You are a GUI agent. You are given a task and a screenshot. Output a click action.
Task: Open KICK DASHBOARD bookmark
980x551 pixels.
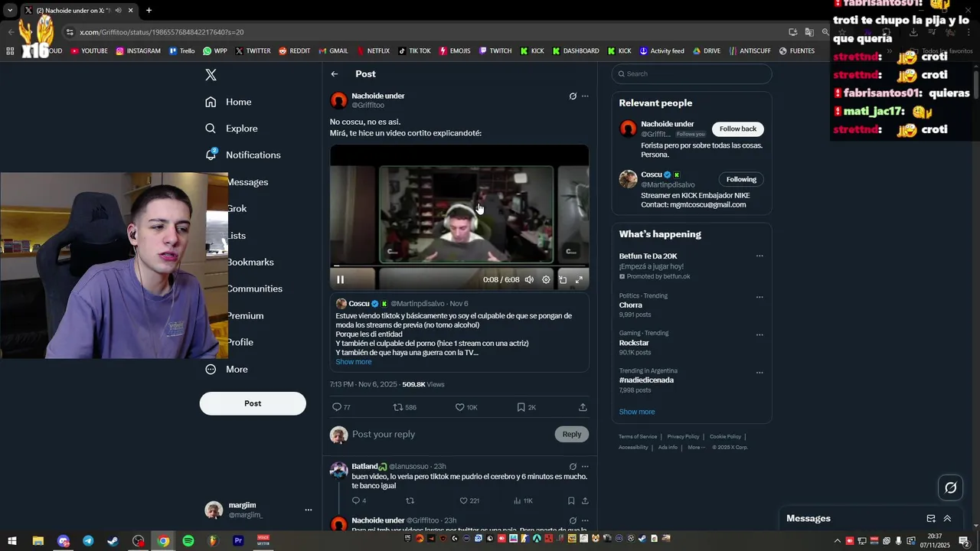pos(576,51)
